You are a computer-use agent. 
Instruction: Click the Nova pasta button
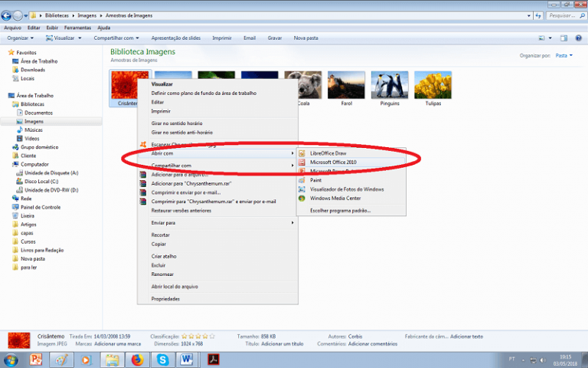tap(306, 38)
